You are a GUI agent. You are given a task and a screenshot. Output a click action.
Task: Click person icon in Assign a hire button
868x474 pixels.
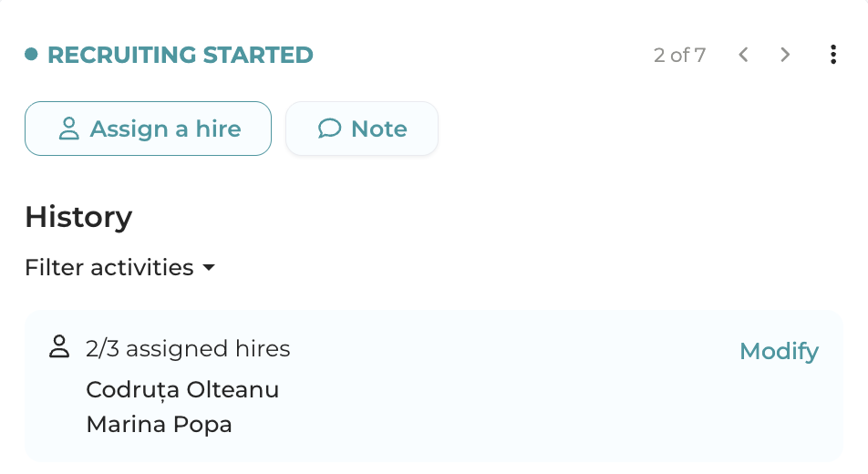pyautogui.click(x=69, y=129)
